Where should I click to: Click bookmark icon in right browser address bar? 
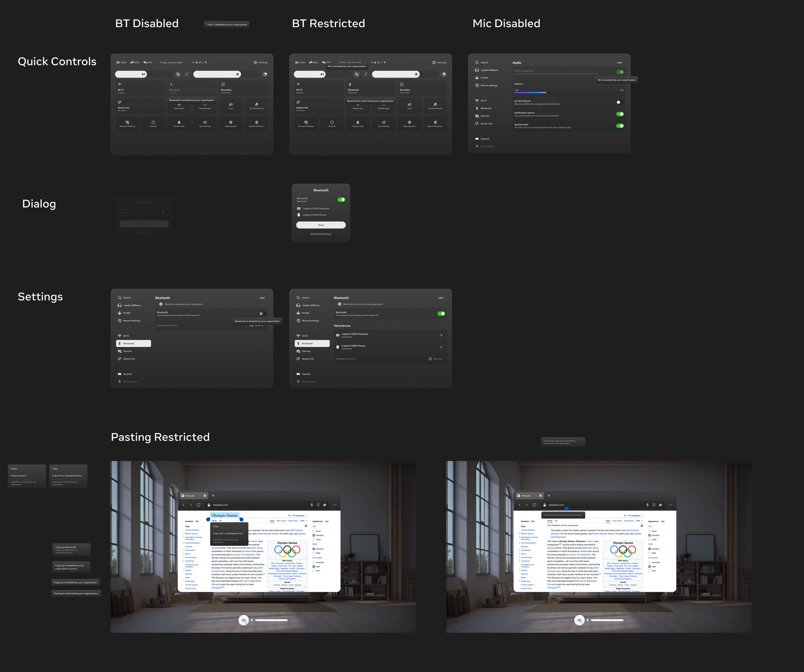[654, 505]
